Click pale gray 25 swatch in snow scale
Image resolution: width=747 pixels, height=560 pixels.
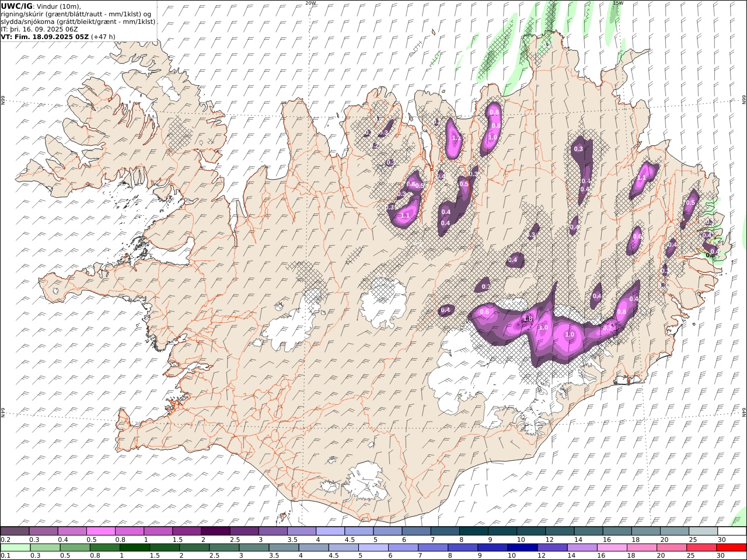tap(703, 531)
